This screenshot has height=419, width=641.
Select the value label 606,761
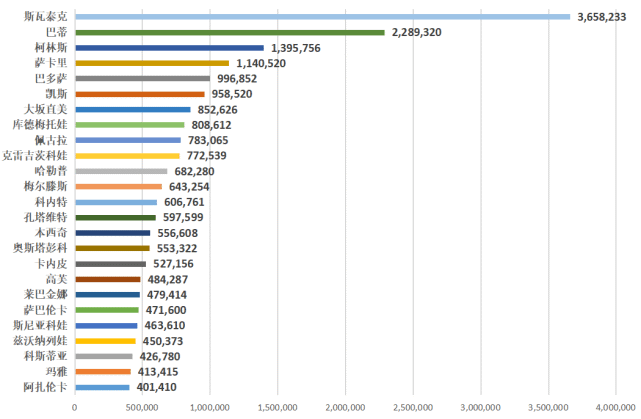pyautogui.click(x=184, y=202)
